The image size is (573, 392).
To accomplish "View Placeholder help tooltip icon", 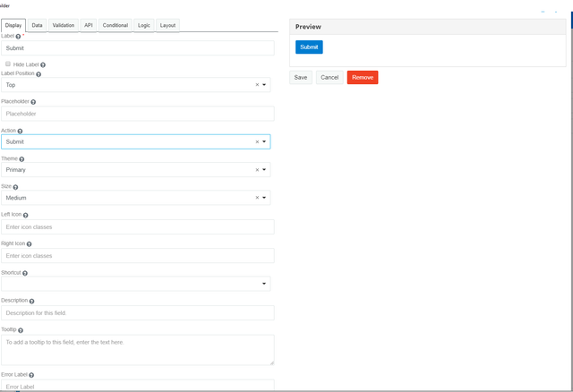I will (x=33, y=102).
